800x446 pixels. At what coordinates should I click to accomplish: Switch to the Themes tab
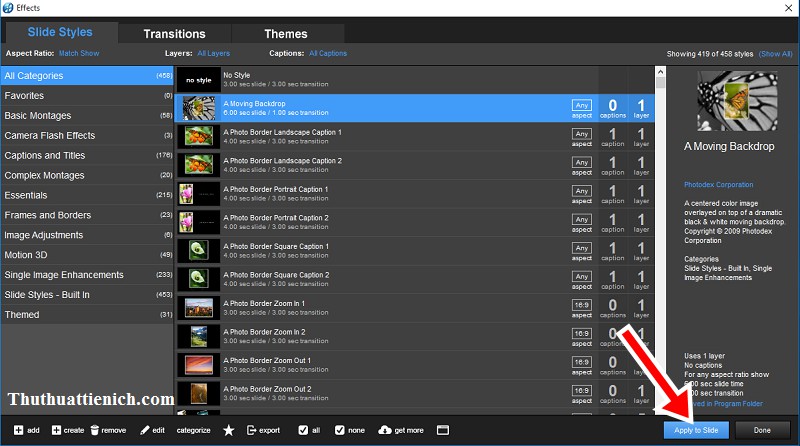(286, 34)
